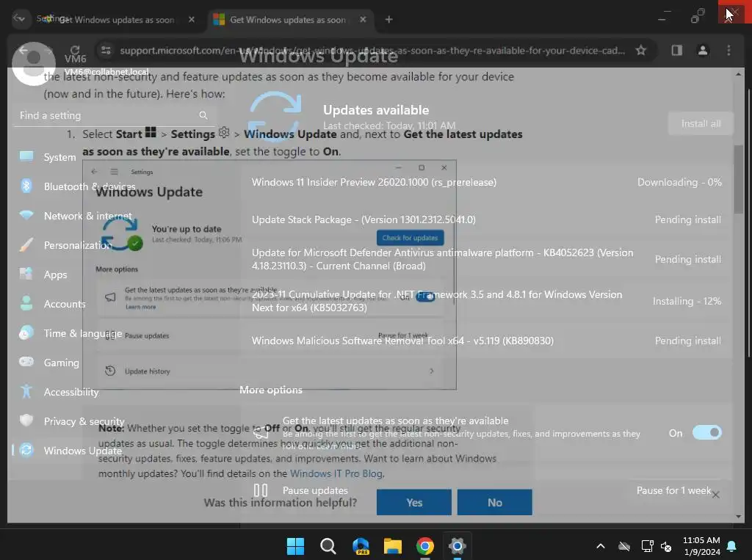Open Chrome profile avatar menu
Viewport: 752px width, 560px height.
point(703,50)
